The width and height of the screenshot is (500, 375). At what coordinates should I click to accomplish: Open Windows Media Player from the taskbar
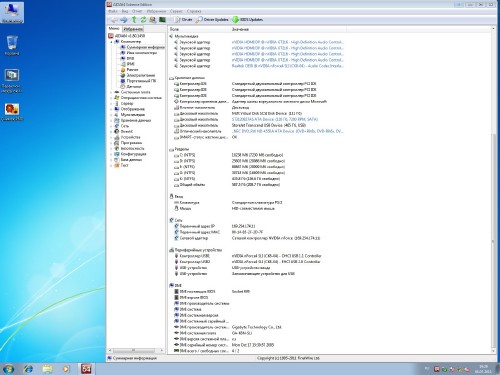click(x=66, y=369)
